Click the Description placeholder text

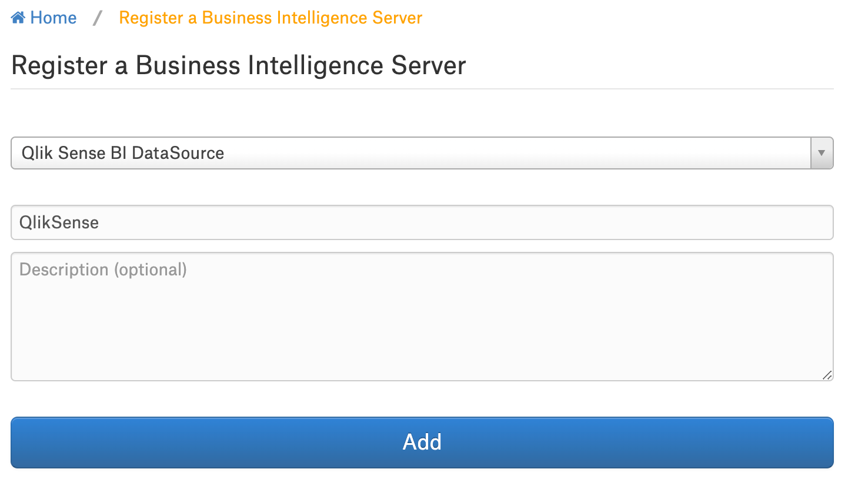104,270
